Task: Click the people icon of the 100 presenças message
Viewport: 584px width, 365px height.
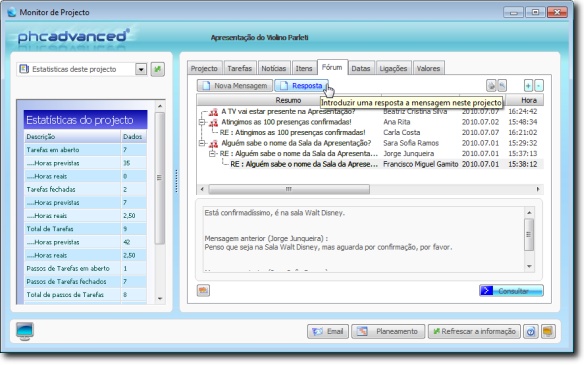Action: coord(213,122)
